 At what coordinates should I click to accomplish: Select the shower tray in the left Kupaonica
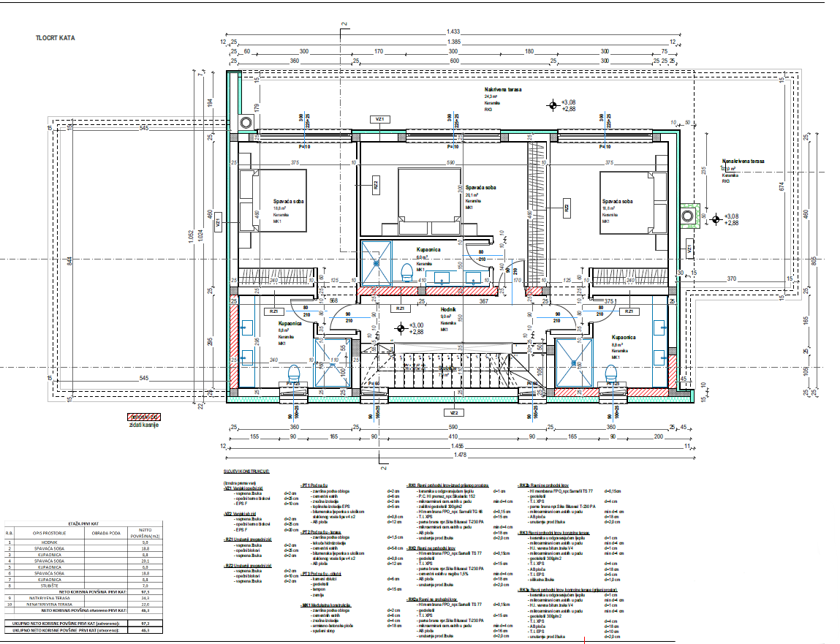pos(330,362)
